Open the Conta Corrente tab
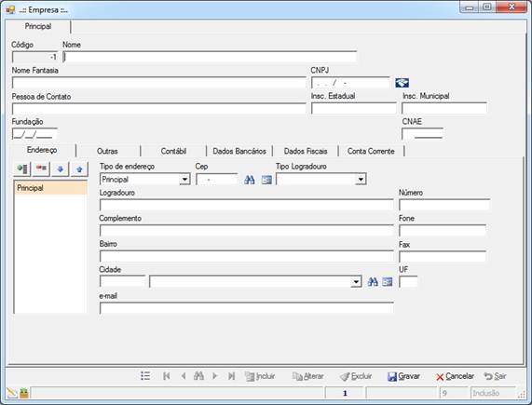The height and width of the screenshot is (405, 532). click(371, 151)
